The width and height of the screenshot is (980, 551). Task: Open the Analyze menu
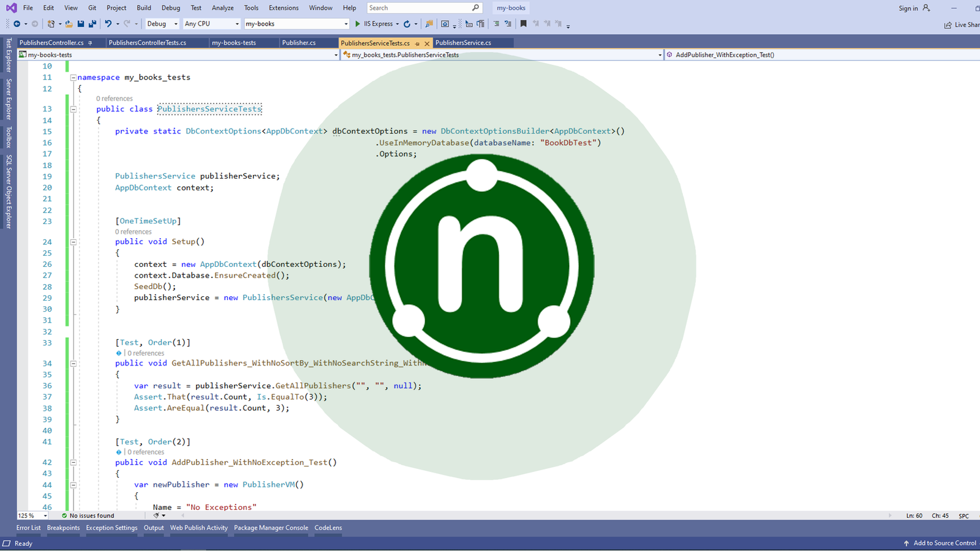pyautogui.click(x=222, y=8)
